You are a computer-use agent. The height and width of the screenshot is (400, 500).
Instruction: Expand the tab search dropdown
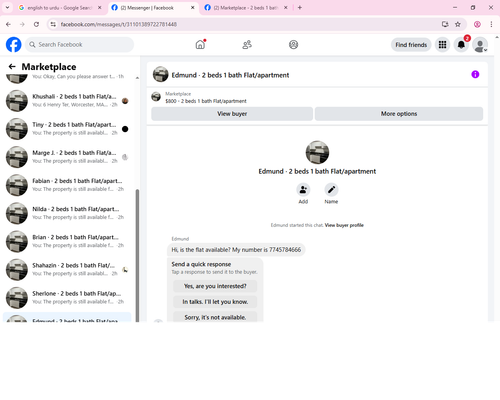pyautogui.click(x=7, y=7)
